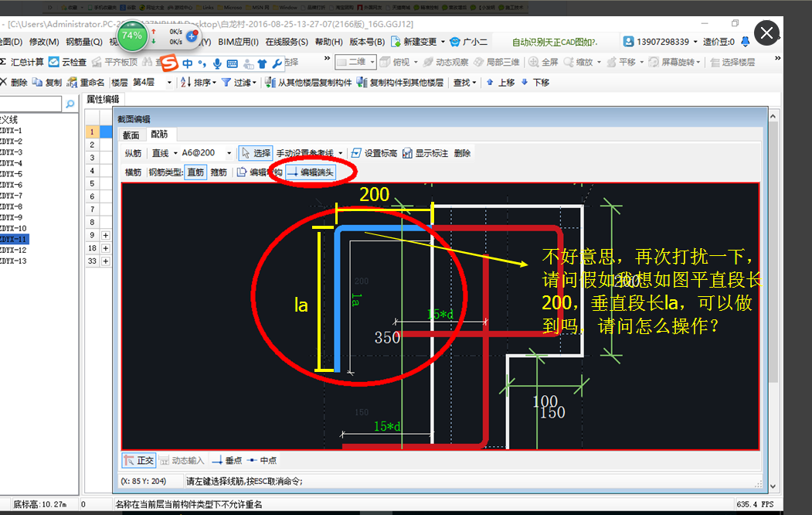Screen dimensions: 812x515
Task: Click 下移 move down arrow
Action: pos(525,83)
